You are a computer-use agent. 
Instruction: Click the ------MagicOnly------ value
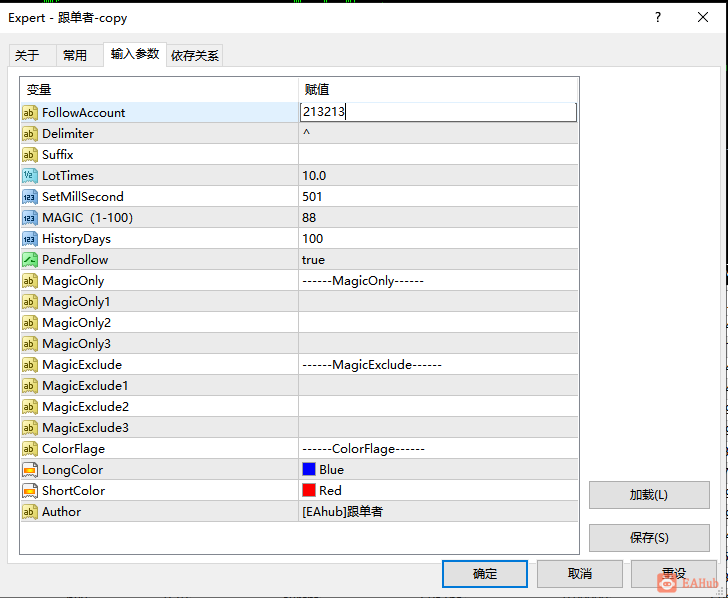click(x=363, y=281)
